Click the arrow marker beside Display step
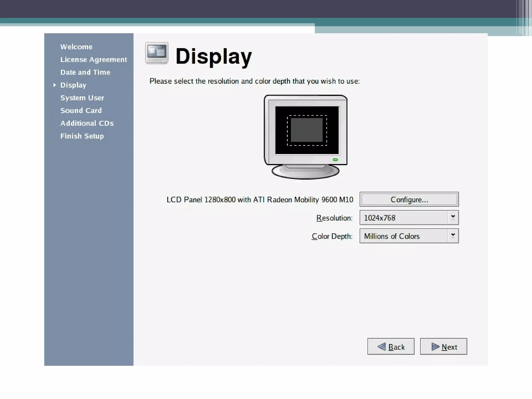 tap(54, 85)
